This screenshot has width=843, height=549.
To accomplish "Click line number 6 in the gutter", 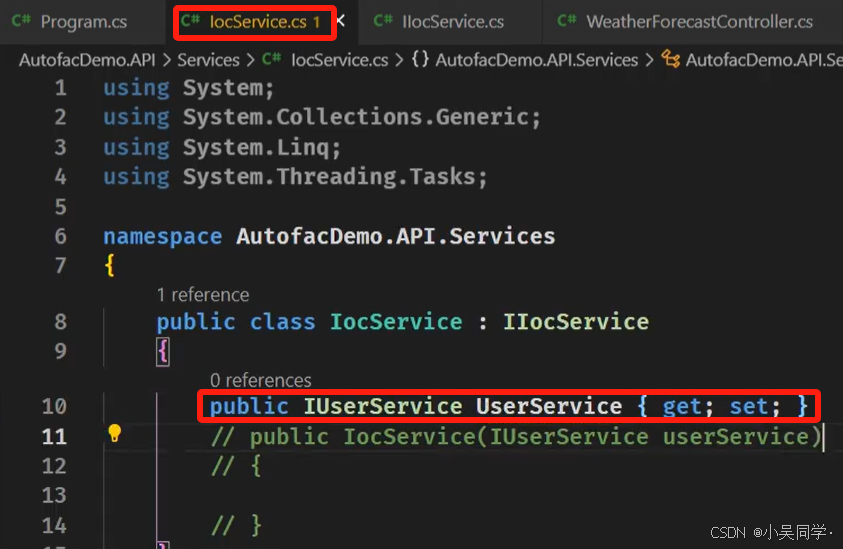I will pos(61,236).
